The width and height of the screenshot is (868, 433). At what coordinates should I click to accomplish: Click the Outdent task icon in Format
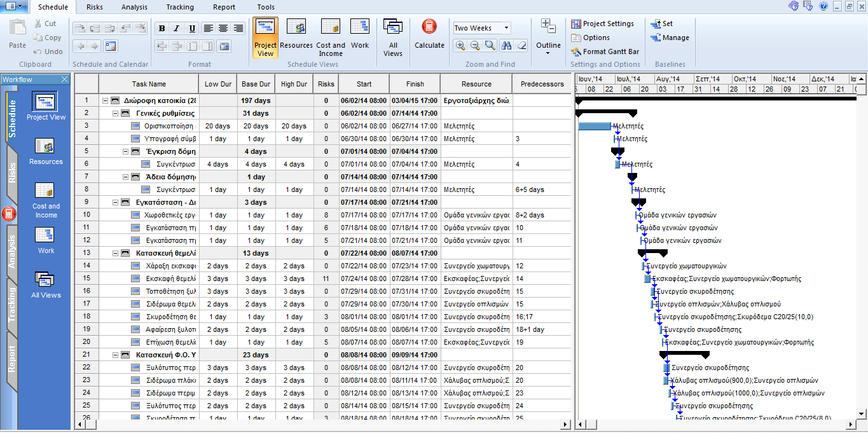coord(162,46)
